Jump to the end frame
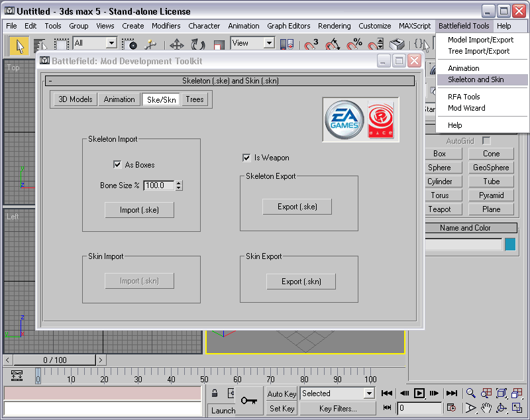 452,393
